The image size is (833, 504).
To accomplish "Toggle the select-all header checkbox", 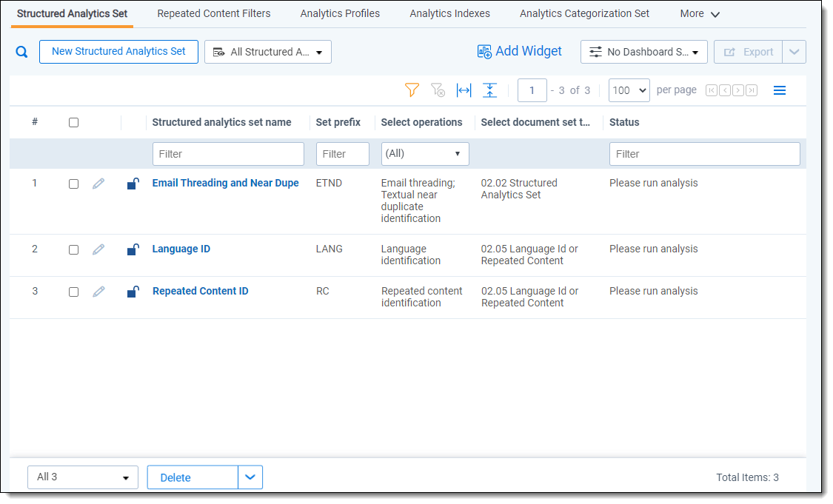I will click(73, 123).
